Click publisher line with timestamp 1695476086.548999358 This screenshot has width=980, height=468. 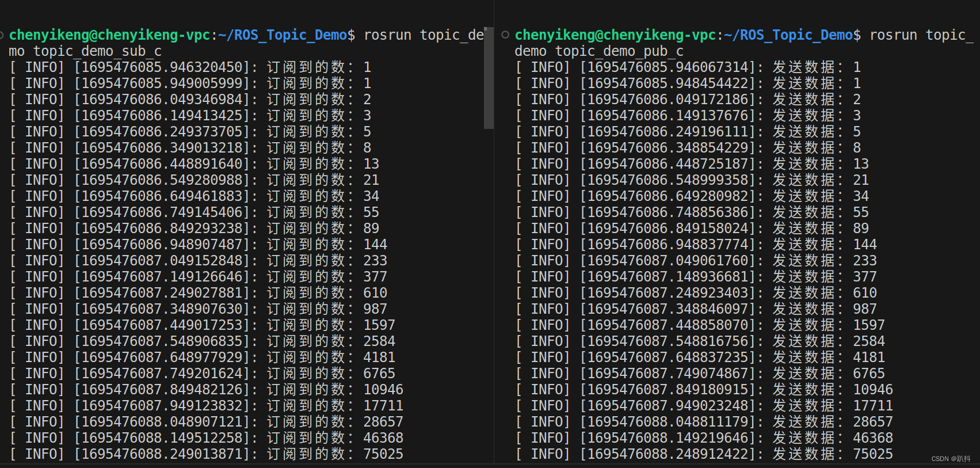pos(692,180)
